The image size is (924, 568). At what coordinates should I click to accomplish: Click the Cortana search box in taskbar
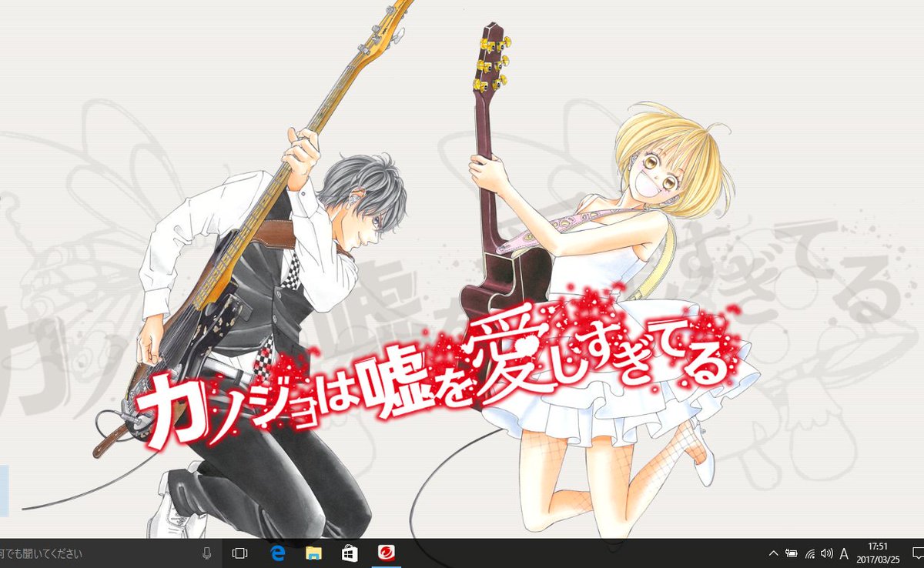pos(110,553)
